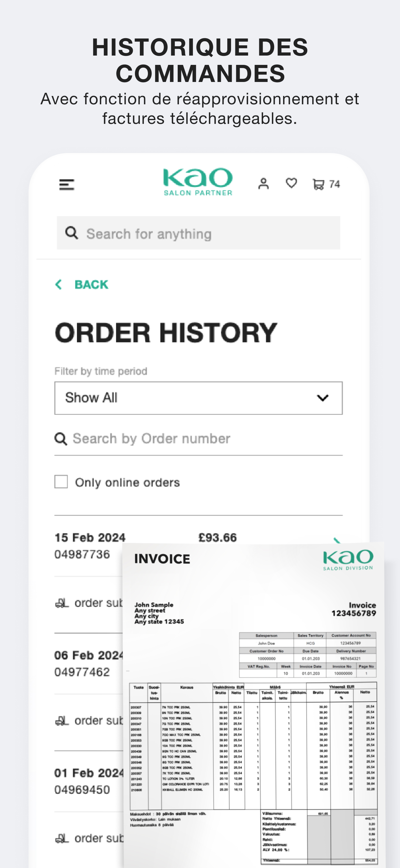Click the magnifier beside Search by Order number
400x868 pixels.
tap(60, 439)
